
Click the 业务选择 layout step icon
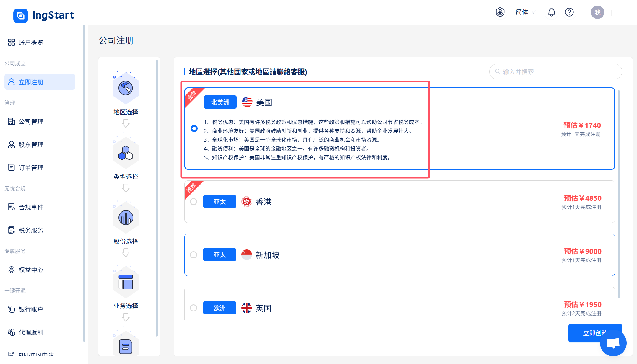coord(126,283)
